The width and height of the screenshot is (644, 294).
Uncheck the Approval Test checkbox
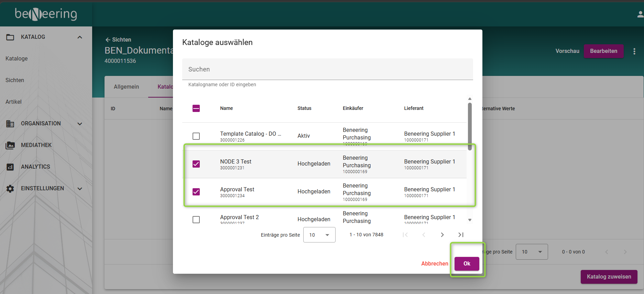coord(196,192)
